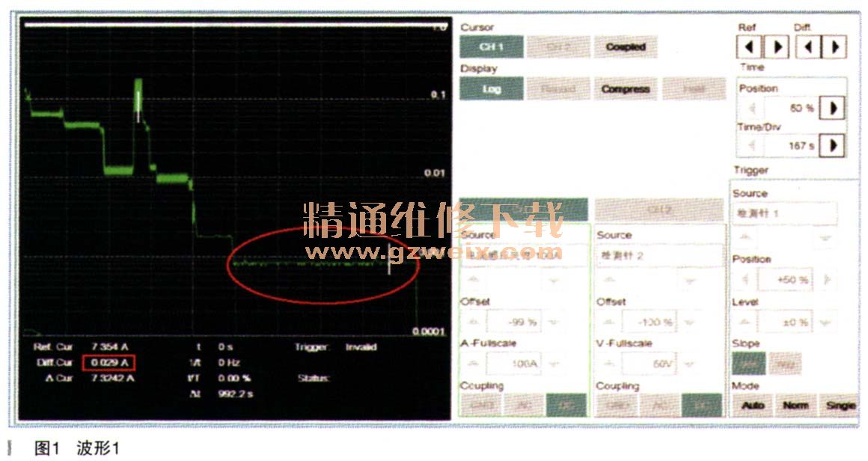The width and height of the screenshot is (868, 461).
Task: Set CH2 Coupling to GND
Action: click(x=617, y=405)
